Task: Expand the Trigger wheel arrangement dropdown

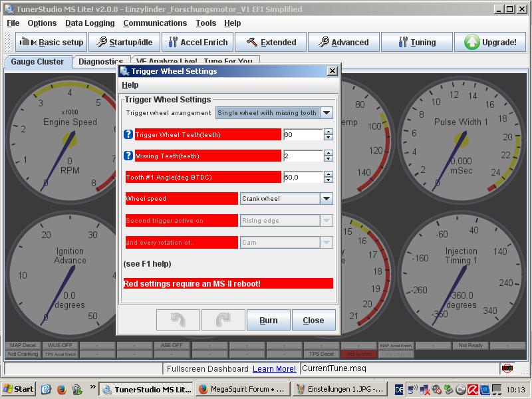Action: [327, 113]
